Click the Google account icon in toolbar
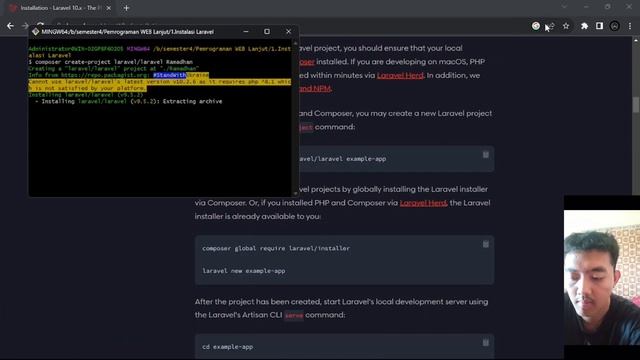640x360 pixels. pos(536,26)
